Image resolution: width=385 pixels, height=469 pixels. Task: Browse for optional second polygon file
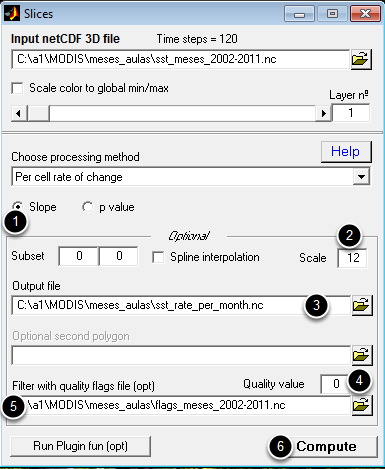point(362,355)
